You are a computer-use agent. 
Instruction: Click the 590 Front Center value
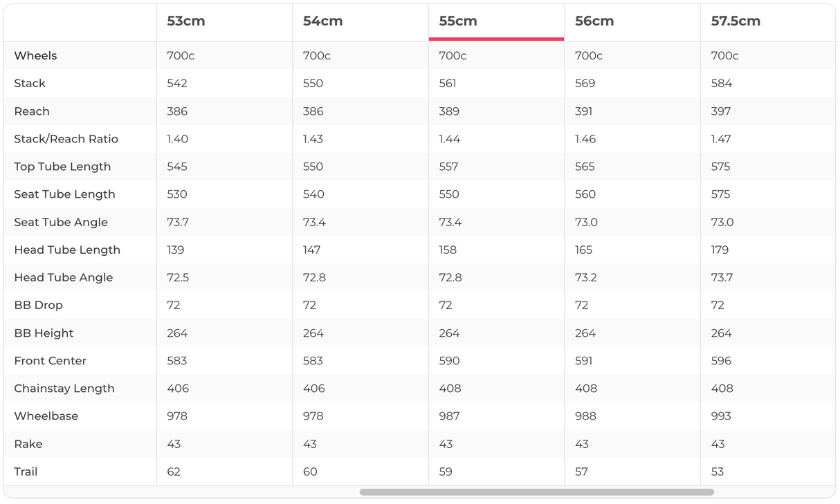click(450, 361)
